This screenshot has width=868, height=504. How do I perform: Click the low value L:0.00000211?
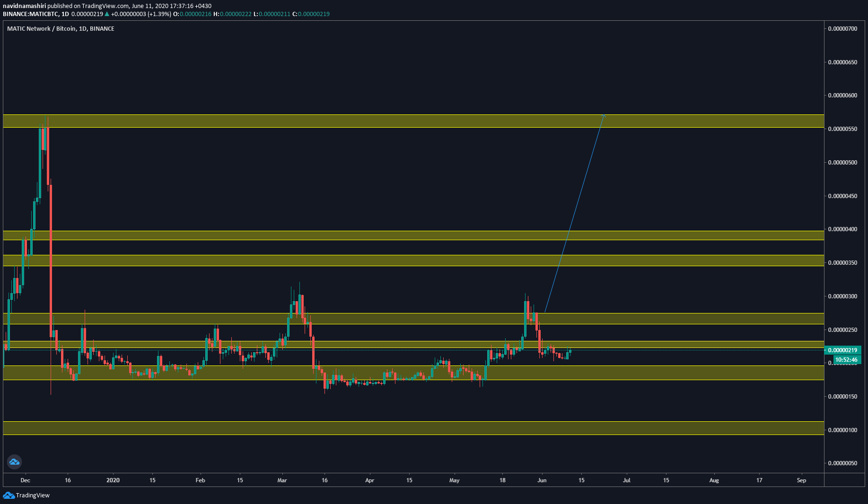pyautogui.click(x=272, y=14)
